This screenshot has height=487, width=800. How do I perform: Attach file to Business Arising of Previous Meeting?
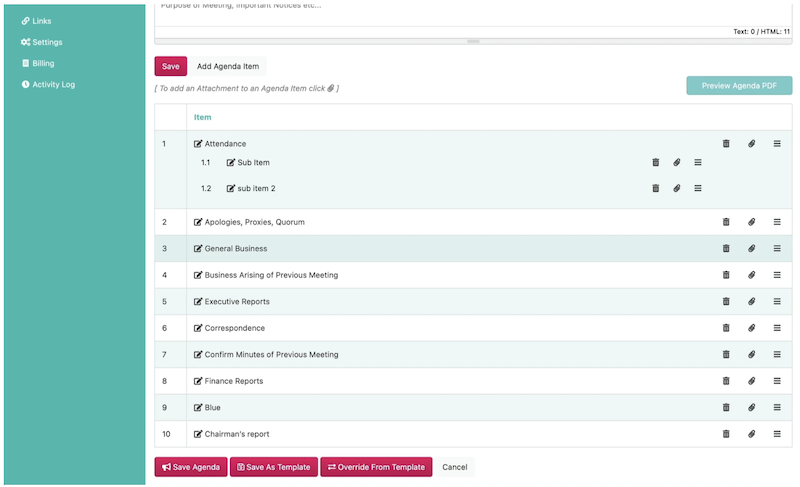pyautogui.click(x=751, y=275)
